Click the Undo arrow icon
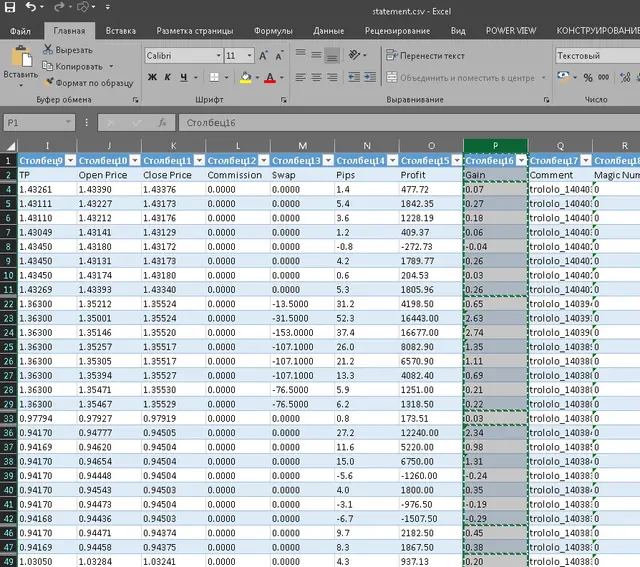The height and width of the screenshot is (567, 640). tap(31, 6)
